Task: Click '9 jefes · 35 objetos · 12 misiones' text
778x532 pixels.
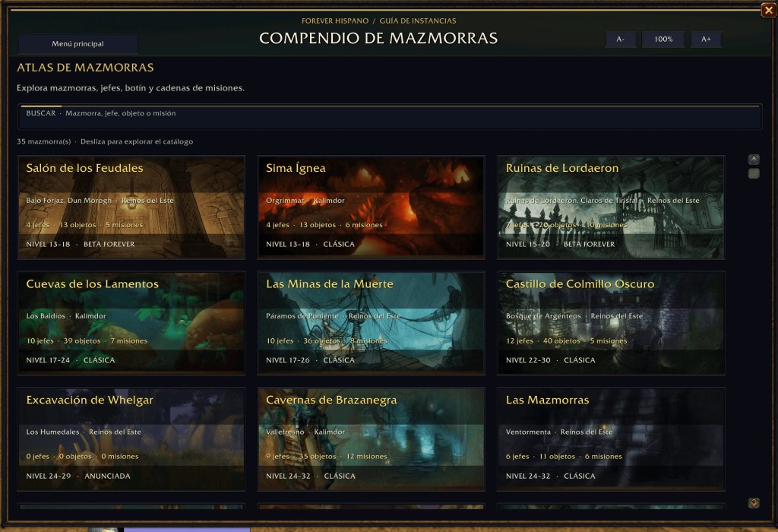Action: coord(327,457)
